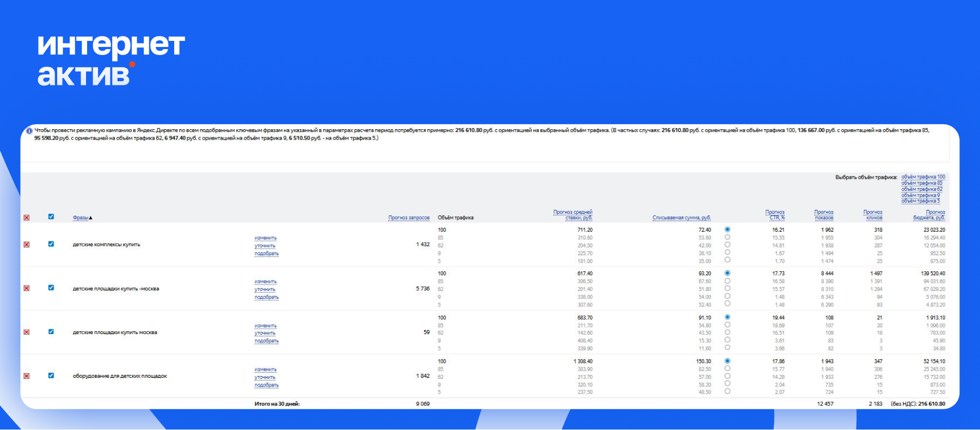Uncheck the "оборудование для детских площадок" checkbox
This screenshot has width=980, height=430.
(x=51, y=376)
